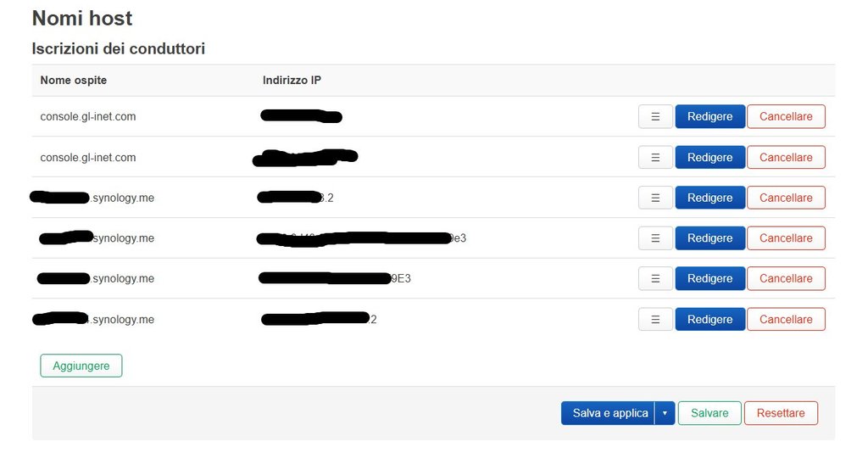
Task: Click the drag handle in the fifth host row
Action: [x=655, y=278]
